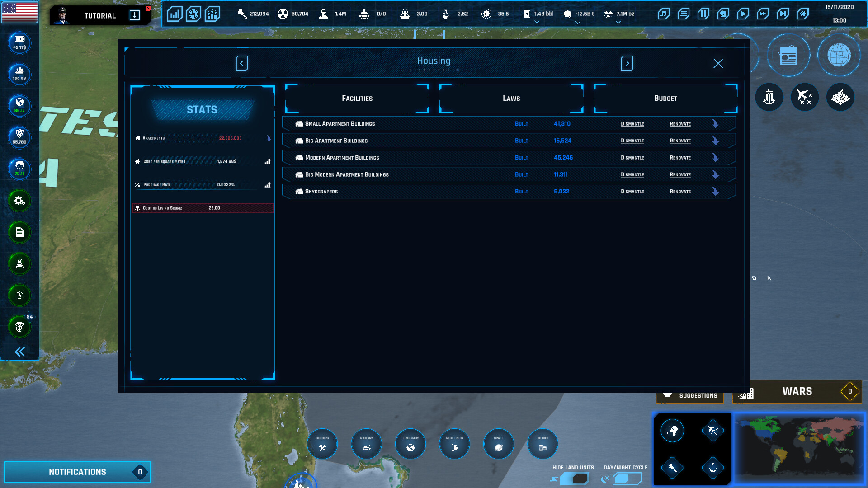Image resolution: width=868 pixels, height=488 pixels.
Task: Renovate Big Modern Apartment Buildings
Action: point(680,175)
